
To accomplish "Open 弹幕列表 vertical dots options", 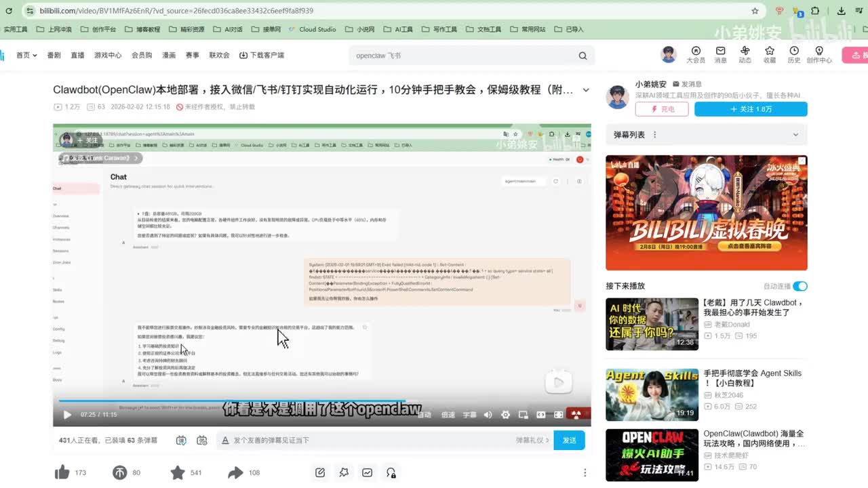I will pos(654,135).
